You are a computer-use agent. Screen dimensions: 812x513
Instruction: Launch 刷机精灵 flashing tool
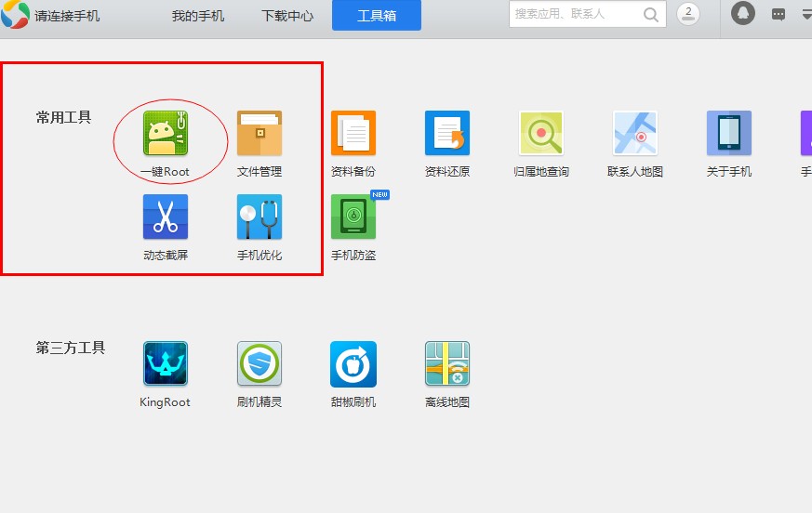pyautogui.click(x=260, y=364)
